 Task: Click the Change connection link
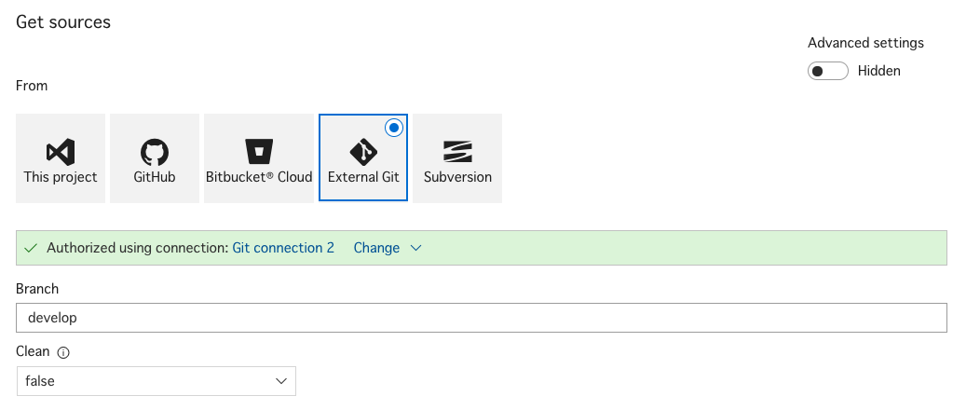tap(376, 248)
